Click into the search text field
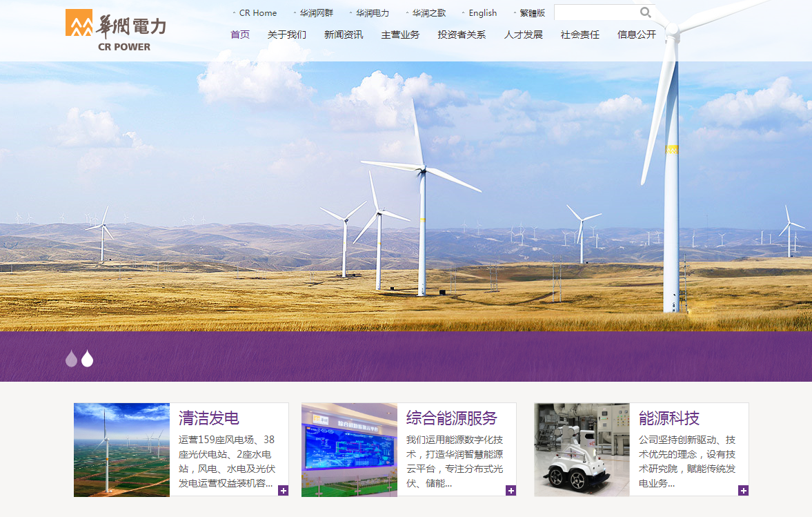Image resolution: width=812 pixels, height=517 pixels. [x=595, y=12]
